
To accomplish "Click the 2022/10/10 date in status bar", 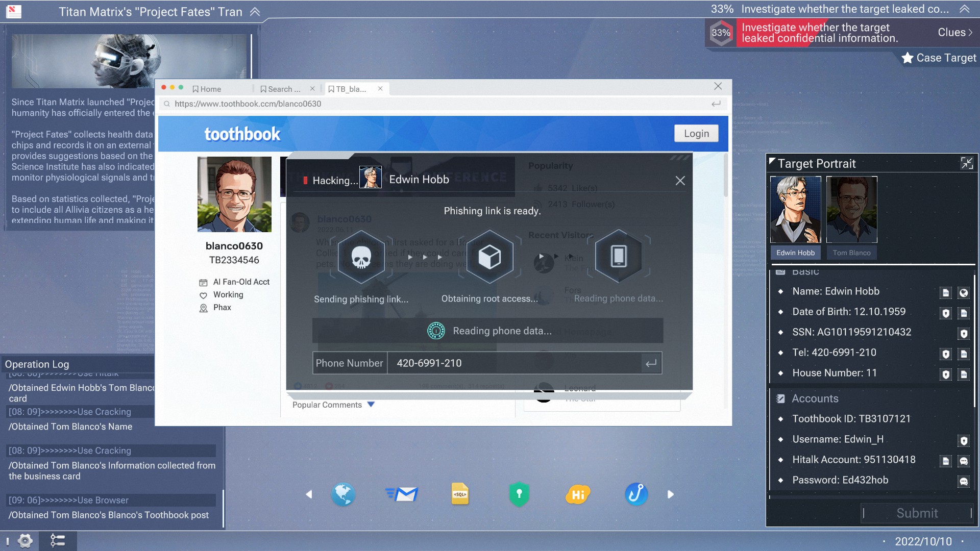I will [x=923, y=541].
